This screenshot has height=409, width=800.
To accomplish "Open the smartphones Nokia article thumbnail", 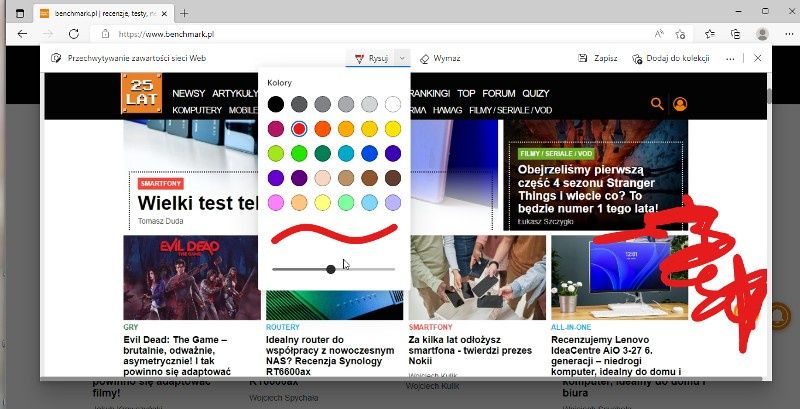I will [477, 277].
